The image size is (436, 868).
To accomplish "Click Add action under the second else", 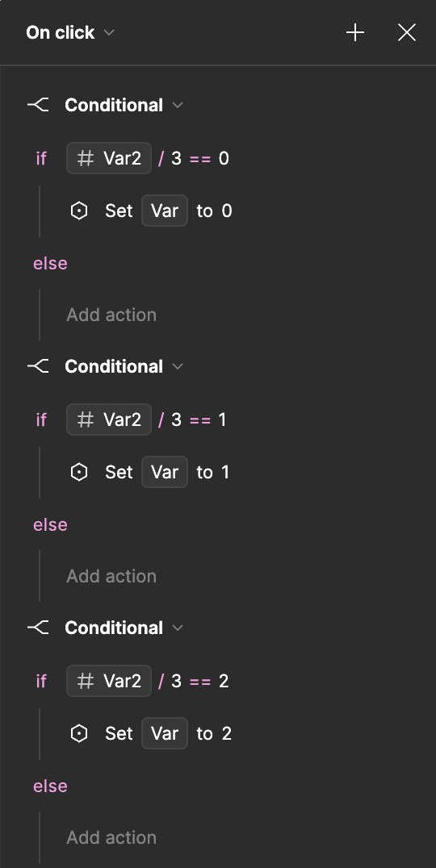I will (111, 576).
